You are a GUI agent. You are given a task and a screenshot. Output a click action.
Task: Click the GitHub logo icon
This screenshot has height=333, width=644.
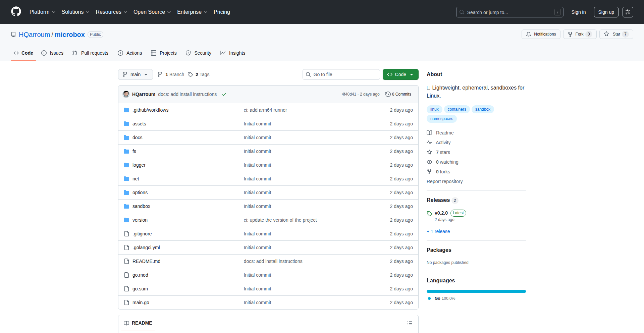click(16, 12)
